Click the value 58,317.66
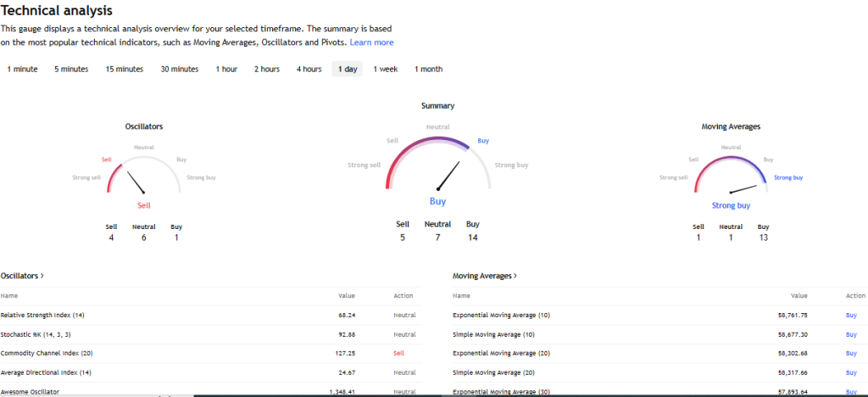 [x=793, y=372]
